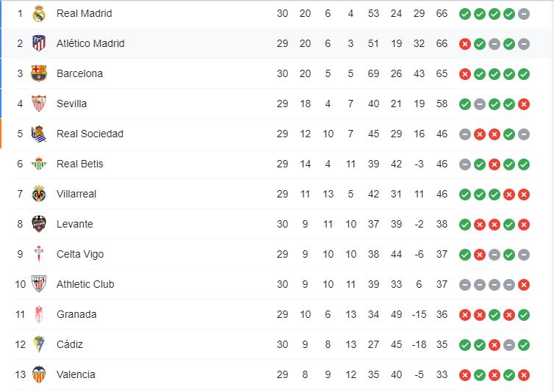The image size is (554, 392).
Task: Click the Valencia club crest
Action: [39, 374]
